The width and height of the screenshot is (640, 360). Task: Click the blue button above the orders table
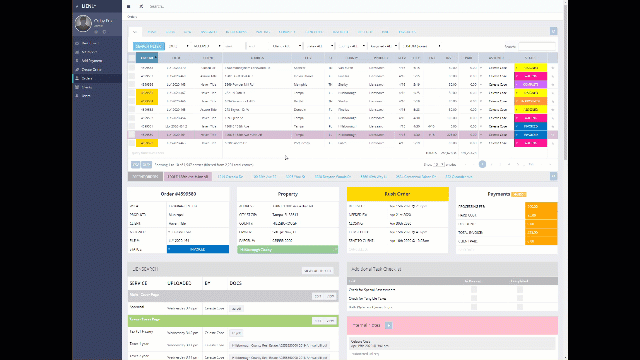[x=149, y=46]
